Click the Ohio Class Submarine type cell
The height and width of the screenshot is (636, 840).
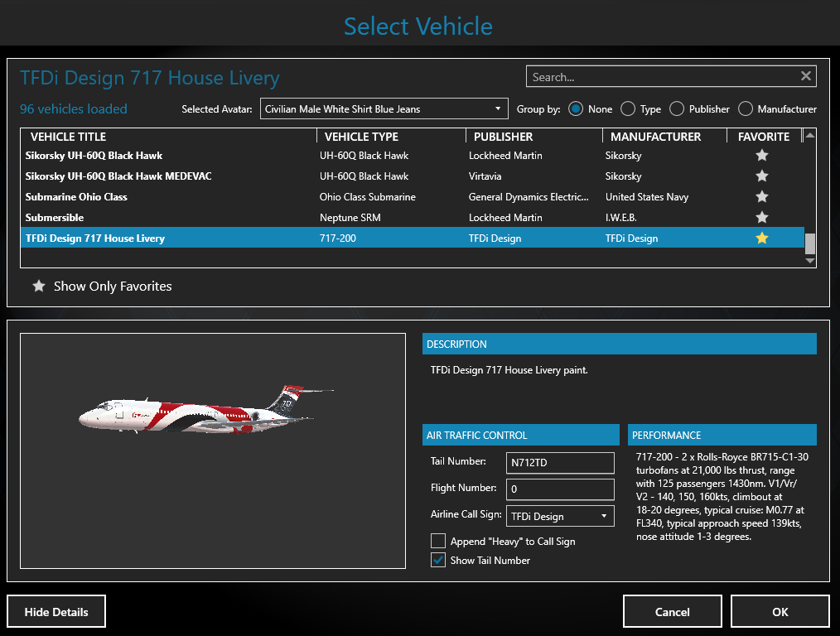tap(368, 196)
